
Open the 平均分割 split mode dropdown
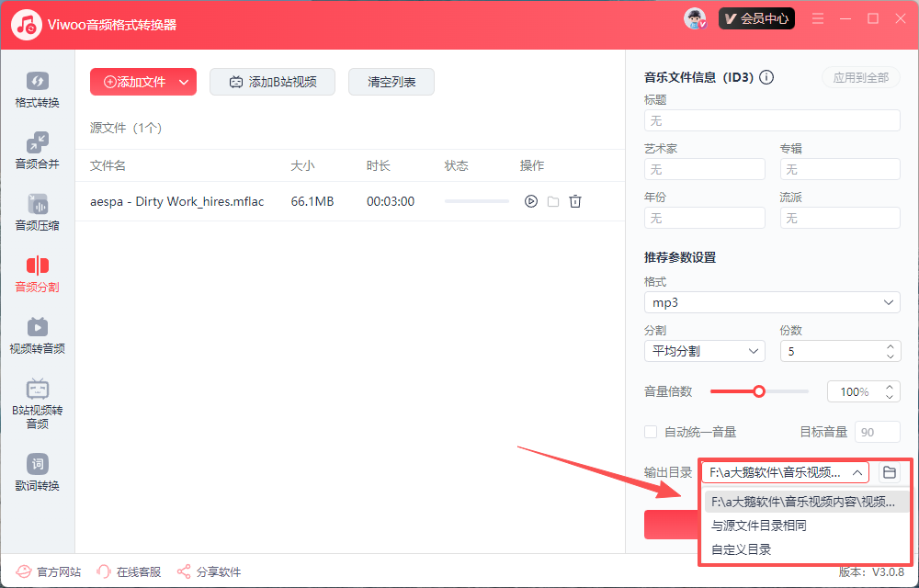pyautogui.click(x=705, y=351)
